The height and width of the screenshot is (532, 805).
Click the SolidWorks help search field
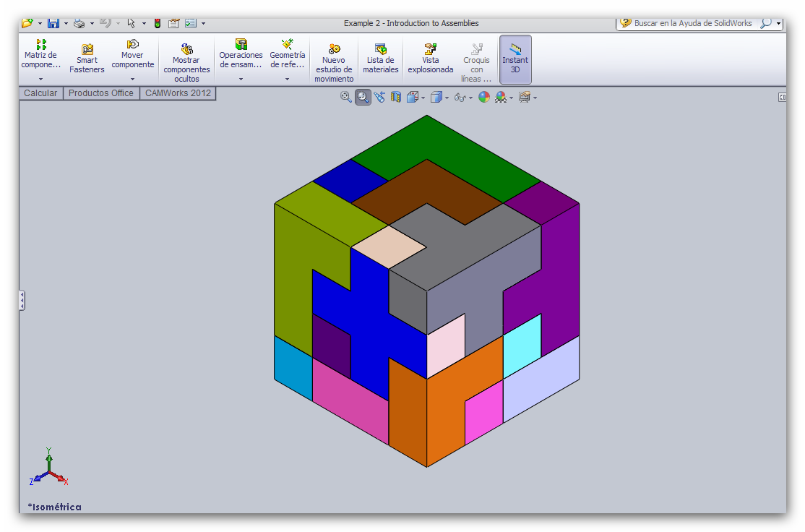[692, 23]
